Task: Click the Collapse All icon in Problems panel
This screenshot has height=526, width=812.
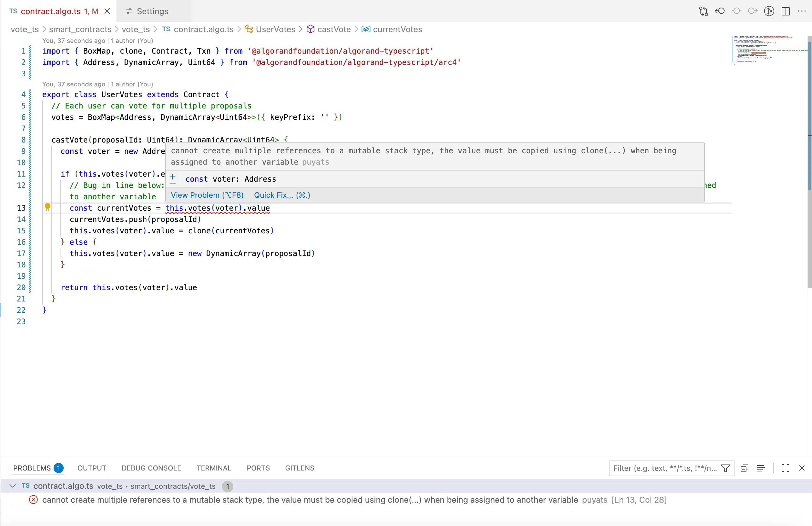Action: click(745, 468)
